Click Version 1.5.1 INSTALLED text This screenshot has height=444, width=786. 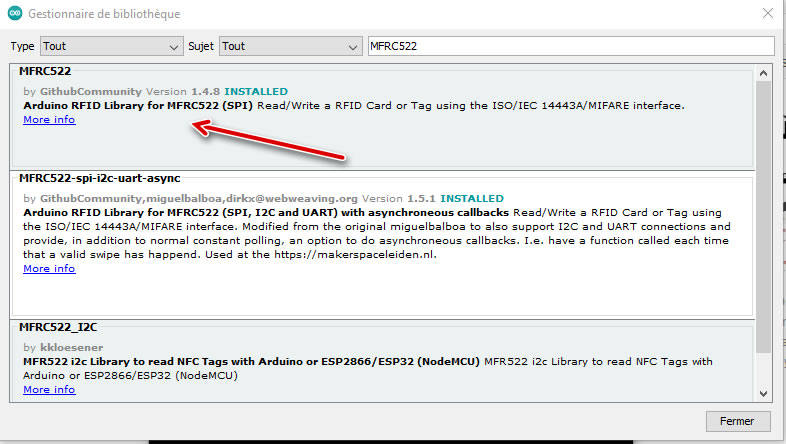(433, 198)
